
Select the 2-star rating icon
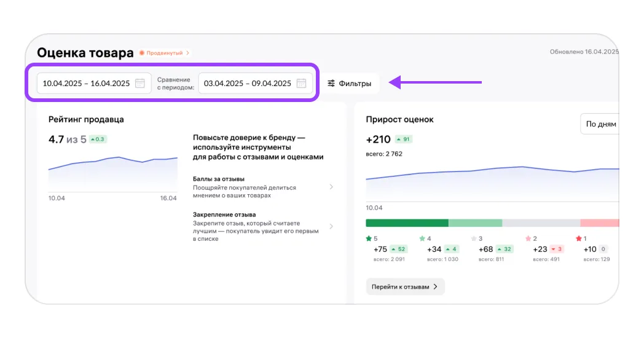[527, 238]
